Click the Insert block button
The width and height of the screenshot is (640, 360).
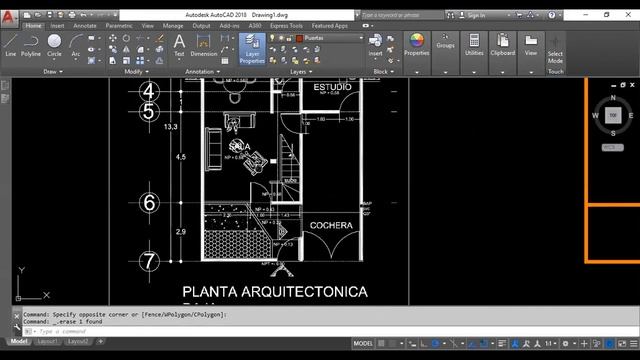tap(375, 46)
